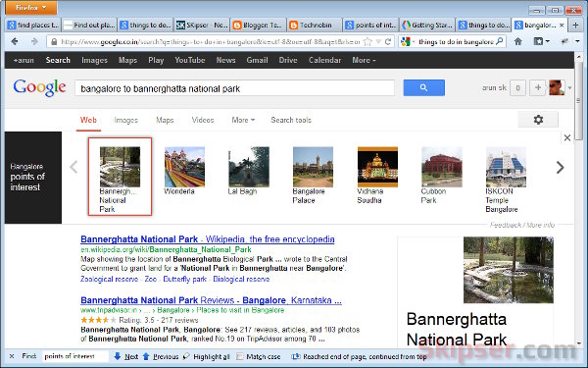Open Play from the Google bar
This screenshot has height=368, width=588.
pos(156,60)
